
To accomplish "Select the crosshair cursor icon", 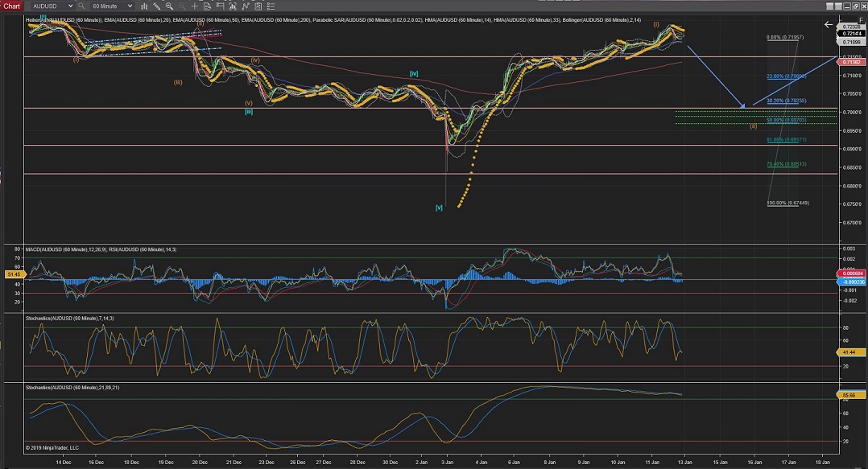I will [x=194, y=6].
